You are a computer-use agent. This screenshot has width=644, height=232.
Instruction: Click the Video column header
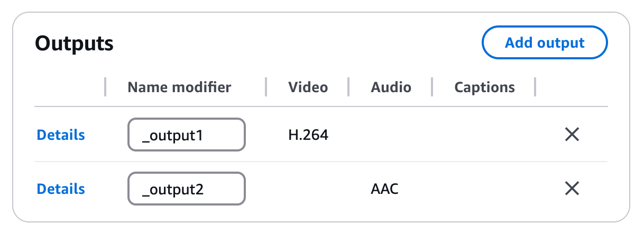click(x=308, y=87)
